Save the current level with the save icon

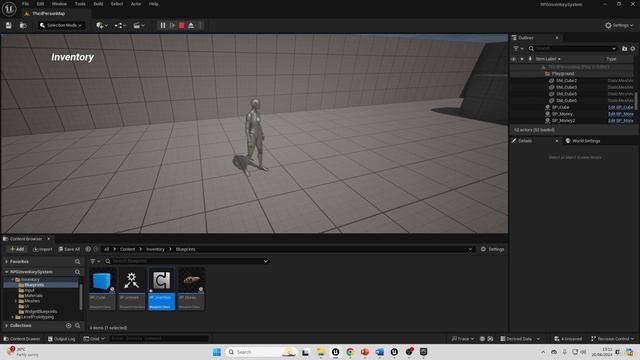[x=9, y=25]
